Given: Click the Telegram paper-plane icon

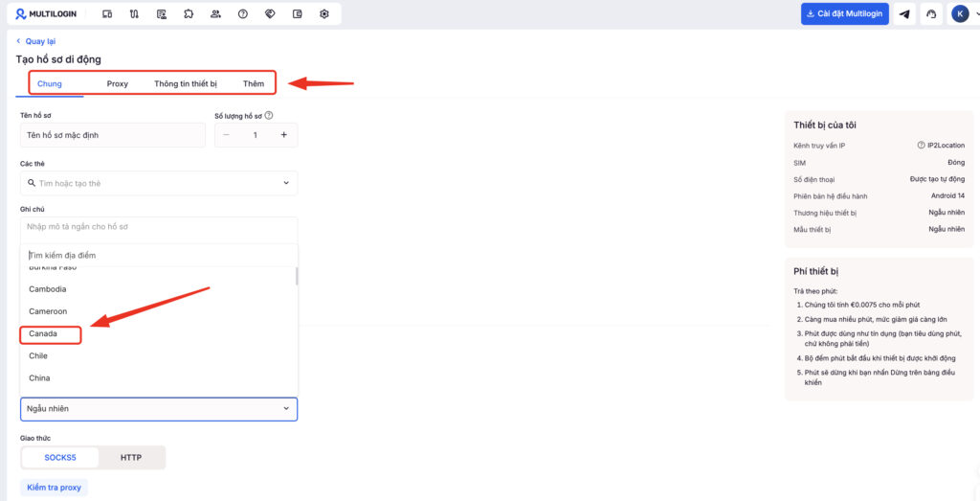Looking at the screenshot, I should 904,13.
